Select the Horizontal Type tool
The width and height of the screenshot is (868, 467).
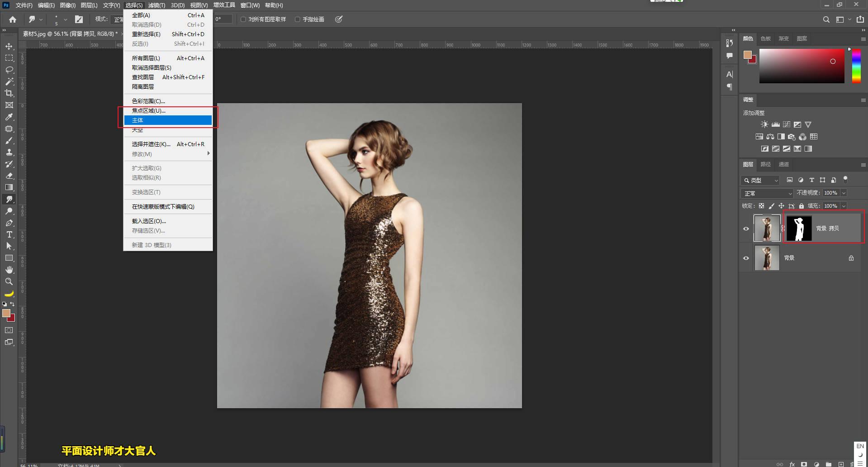point(9,234)
